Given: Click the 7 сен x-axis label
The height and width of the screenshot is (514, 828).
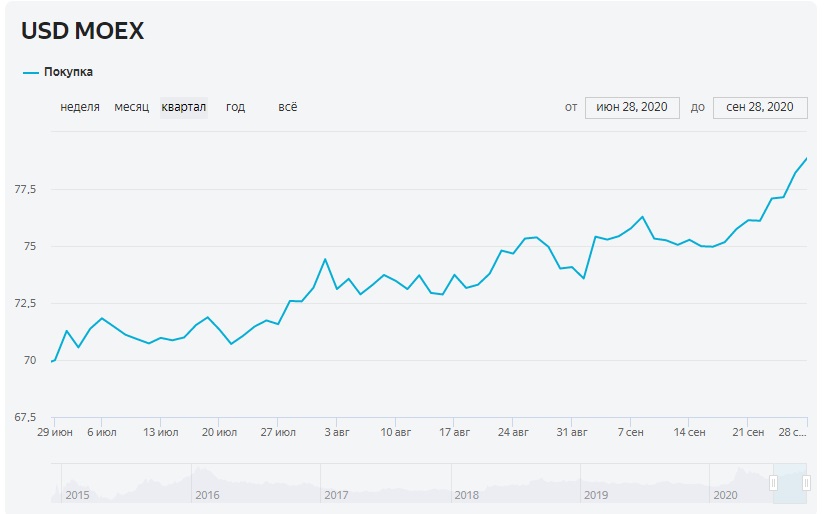Looking at the screenshot, I should 629,432.
